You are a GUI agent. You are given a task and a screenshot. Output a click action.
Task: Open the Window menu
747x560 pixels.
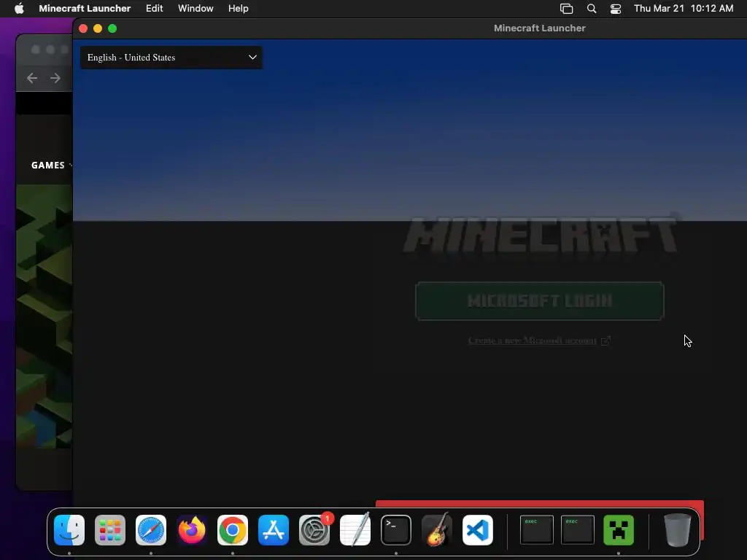[196, 8]
